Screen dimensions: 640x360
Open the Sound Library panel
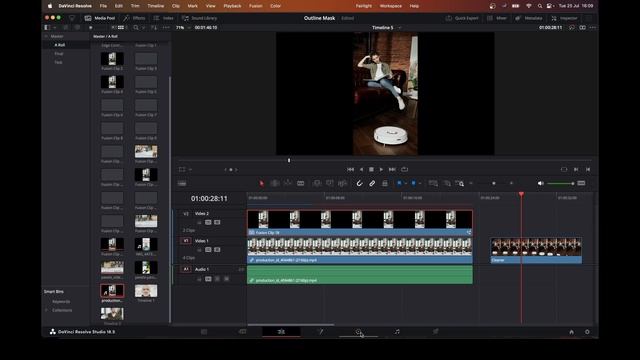[x=200, y=18]
